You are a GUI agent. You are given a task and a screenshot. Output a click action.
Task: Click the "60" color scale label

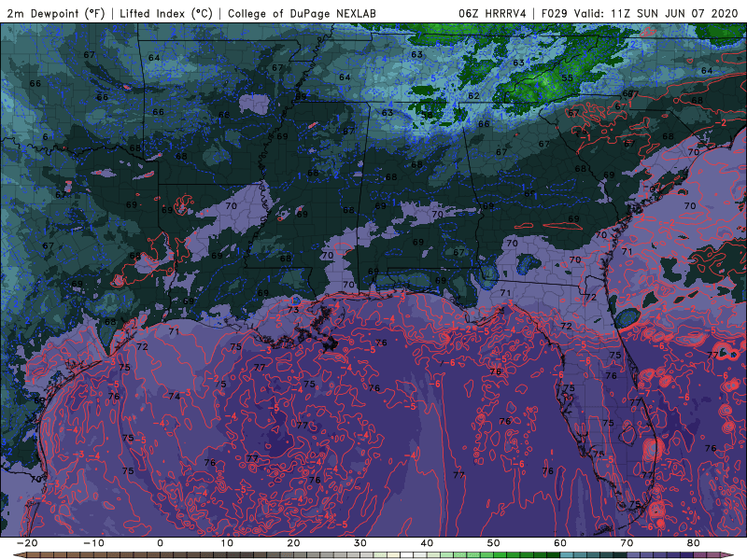click(x=560, y=543)
